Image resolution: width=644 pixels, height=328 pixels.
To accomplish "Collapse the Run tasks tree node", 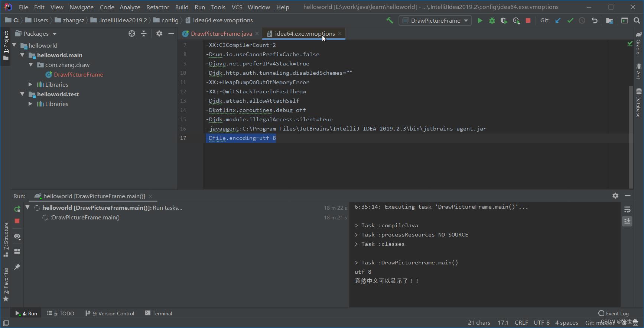I will [x=27, y=208].
